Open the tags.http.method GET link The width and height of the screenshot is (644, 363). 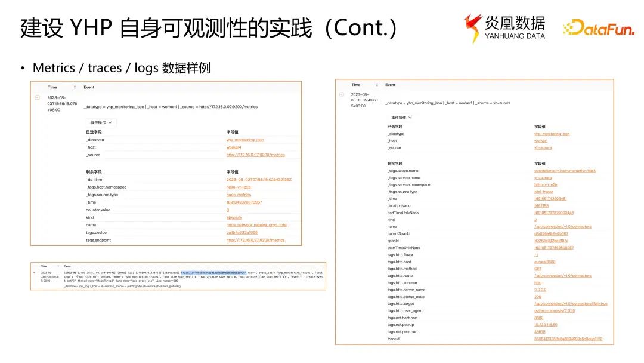[538, 269]
